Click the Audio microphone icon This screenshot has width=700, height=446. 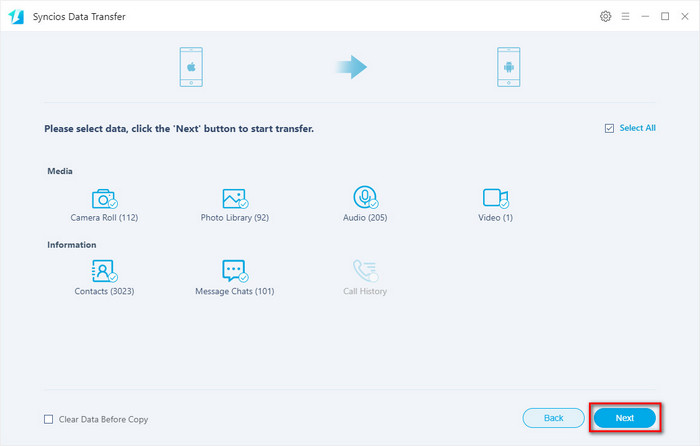(x=365, y=197)
